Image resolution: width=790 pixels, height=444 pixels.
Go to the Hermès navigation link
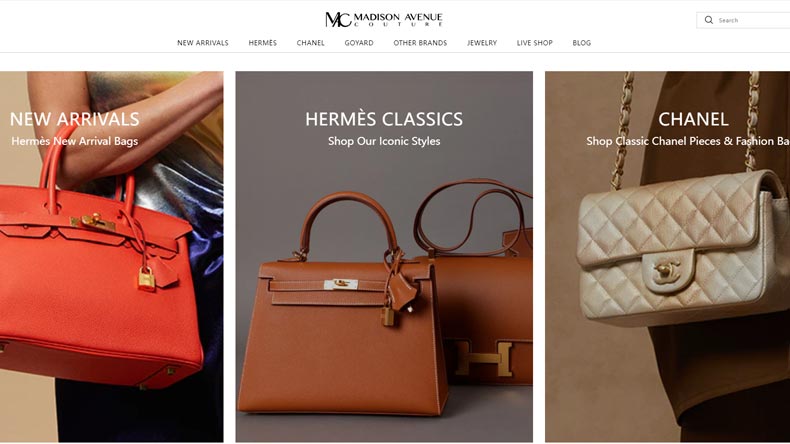coord(262,43)
